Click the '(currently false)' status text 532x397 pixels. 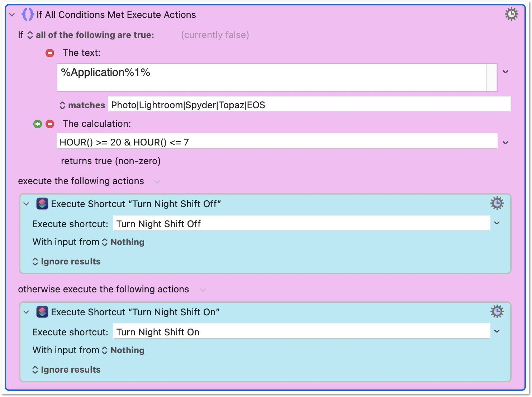coord(215,35)
